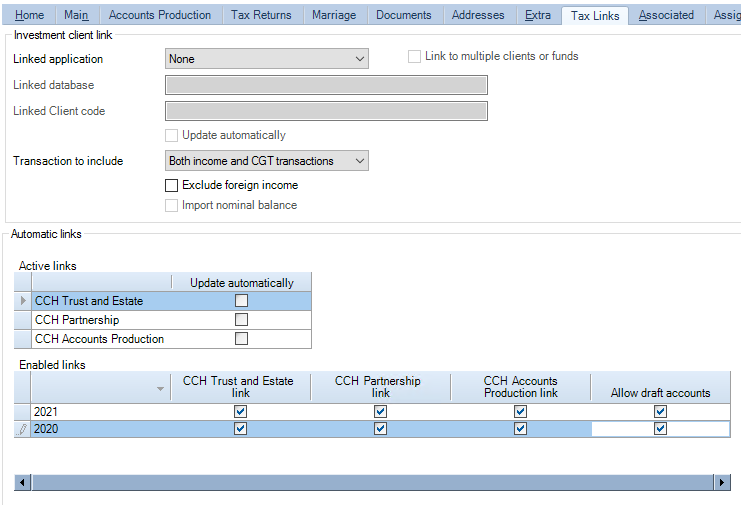Check Update automatically for CCH Trust and Estate
This screenshot has height=505, width=741.
click(x=241, y=300)
